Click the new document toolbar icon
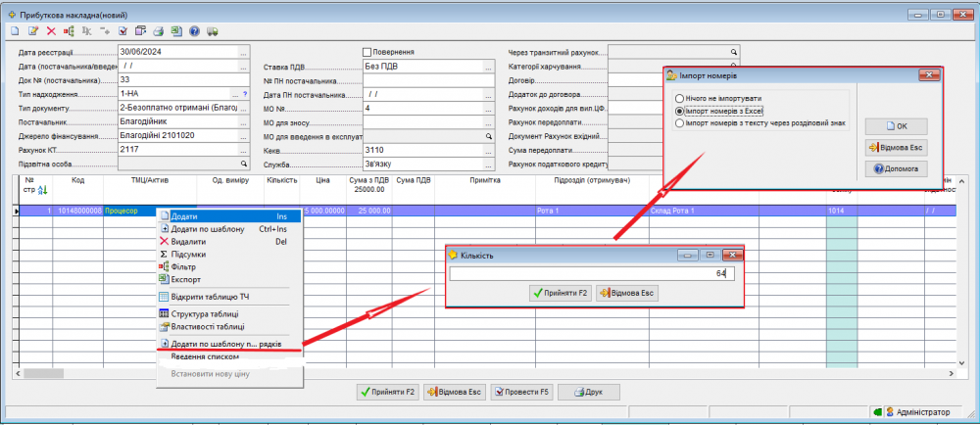This screenshot has height=425, width=980. click(x=15, y=30)
